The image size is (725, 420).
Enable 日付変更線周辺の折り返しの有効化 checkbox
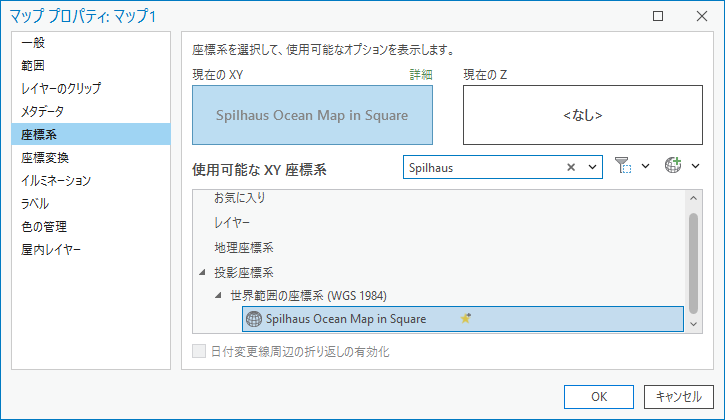[x=199, y=351]
